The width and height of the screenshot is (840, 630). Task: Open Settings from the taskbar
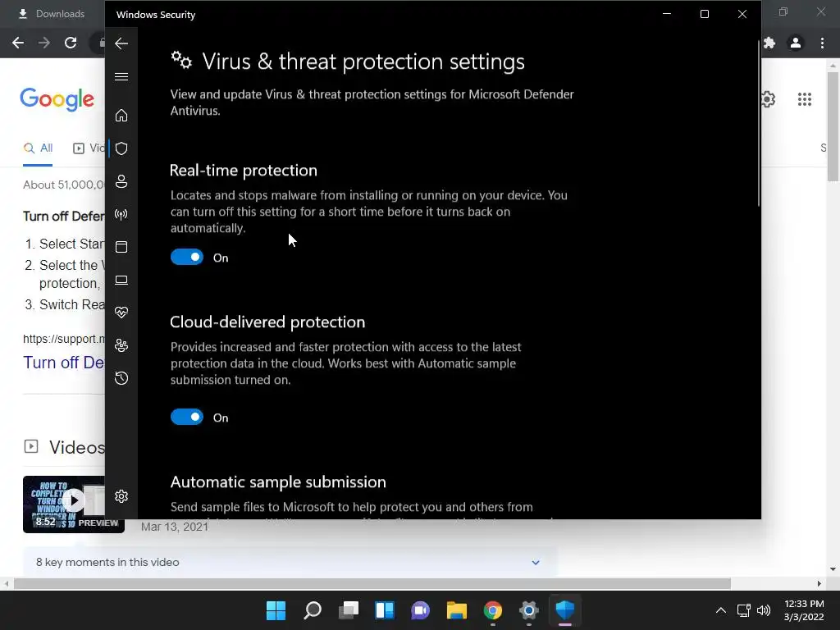[x=529, y=610]
